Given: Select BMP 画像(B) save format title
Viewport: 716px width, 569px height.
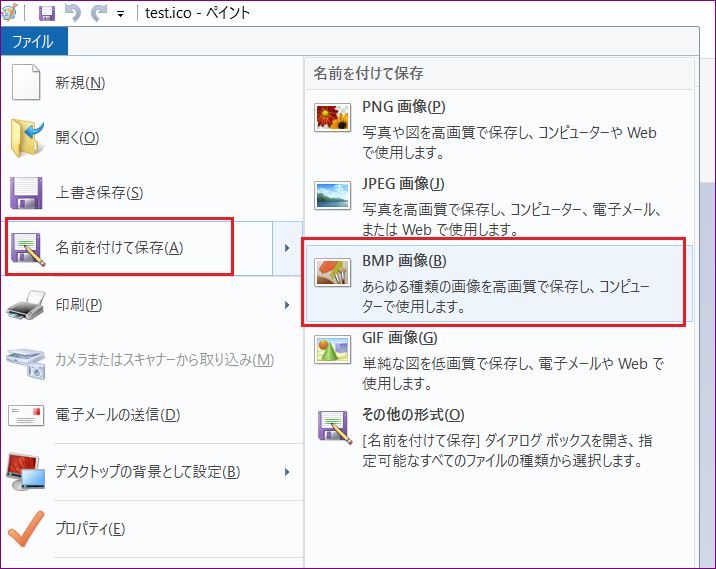Looking at the screenshot, I should coord(404,261).
